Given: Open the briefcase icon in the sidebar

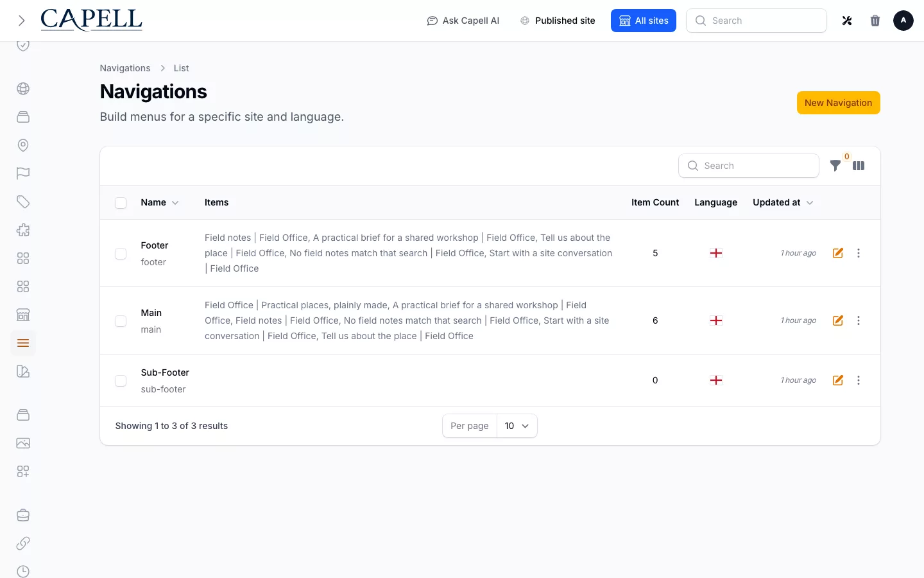Looking at the screenshot, I should (23, 515).
